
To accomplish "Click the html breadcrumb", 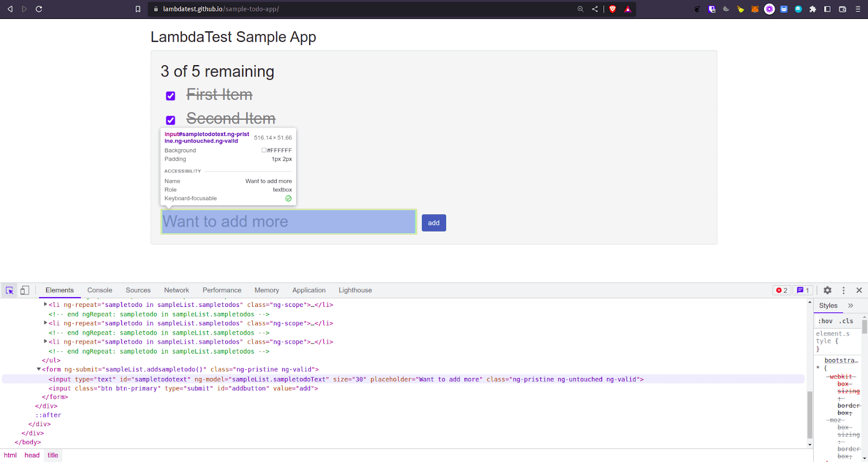I will pyautogui.click(x=10, y=455).
